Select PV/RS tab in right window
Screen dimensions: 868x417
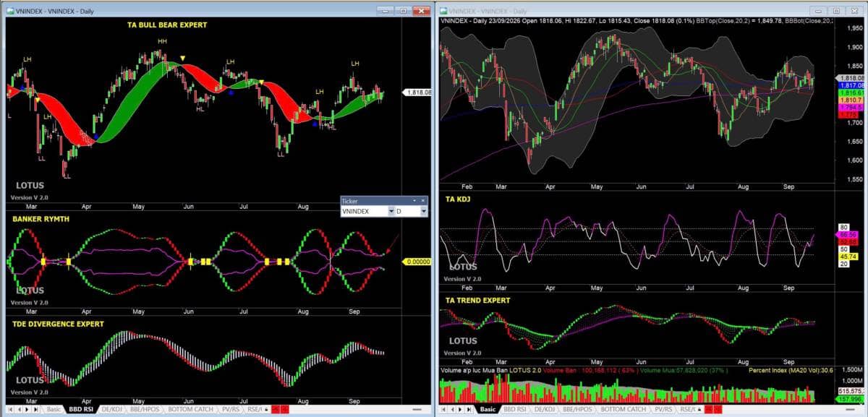coord(665,409)
